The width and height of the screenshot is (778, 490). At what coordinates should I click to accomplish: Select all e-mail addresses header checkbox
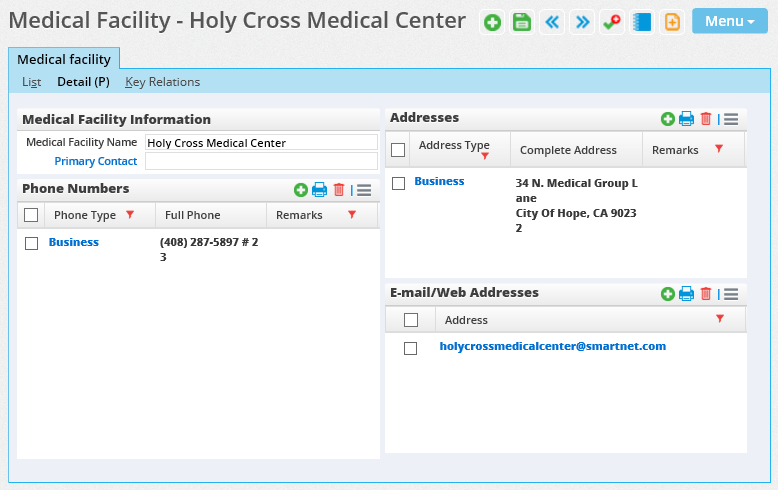411,320
